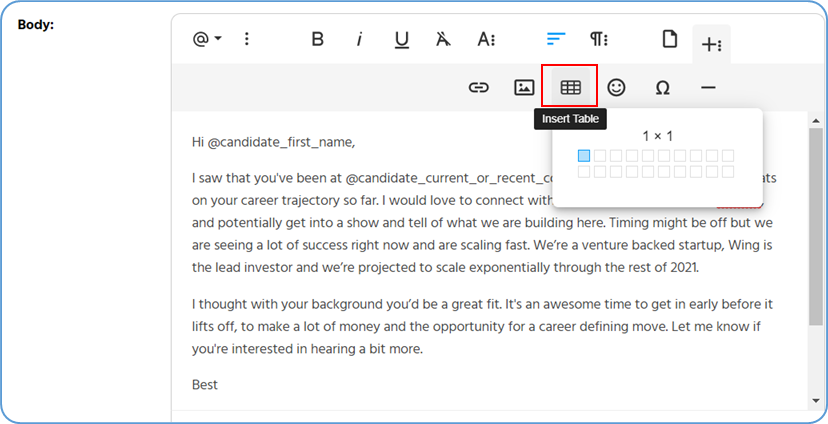Click the Insert Link icon
The image size is (828, 424).
479,88
